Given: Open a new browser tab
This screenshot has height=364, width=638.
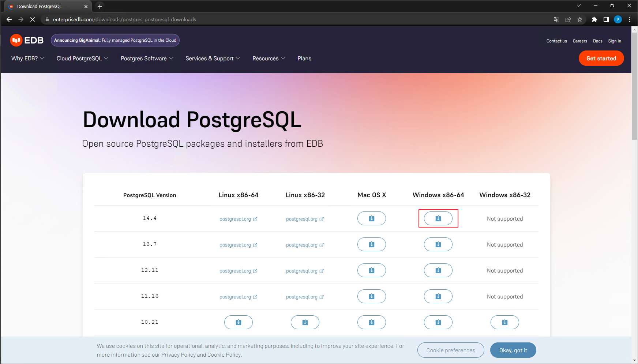Looking at the screenshot, I should tap(100, 6).
